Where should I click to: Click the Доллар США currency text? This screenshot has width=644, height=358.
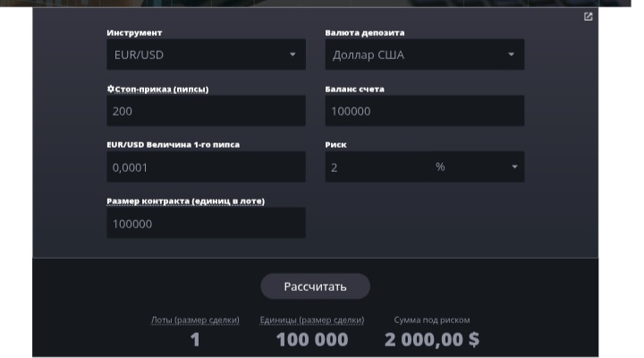coord(369,55)
